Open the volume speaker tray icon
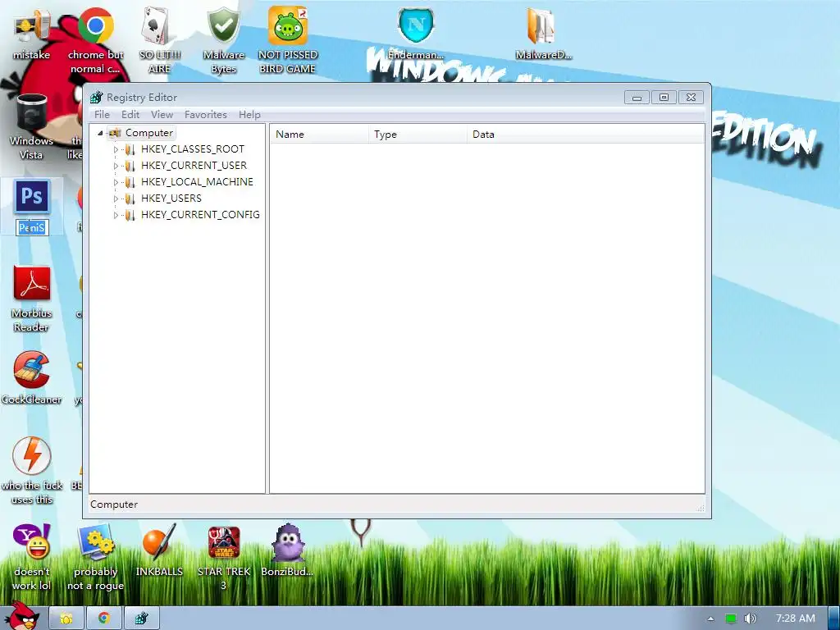The width and height of the screenshot is (840, 630). (750, 619)
